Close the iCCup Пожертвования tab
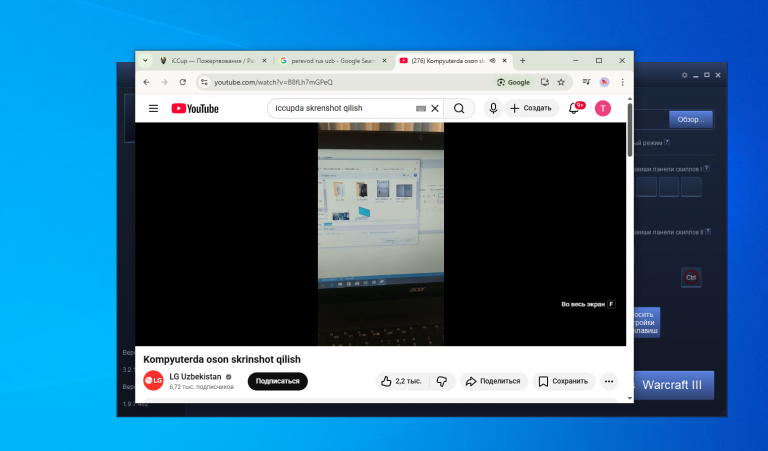 tap(264, 61)
